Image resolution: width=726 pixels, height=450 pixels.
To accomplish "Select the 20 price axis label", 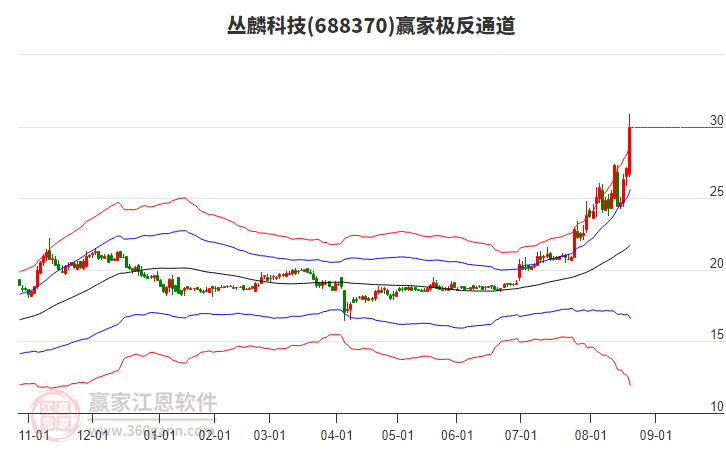I will (x=717, y=263).
